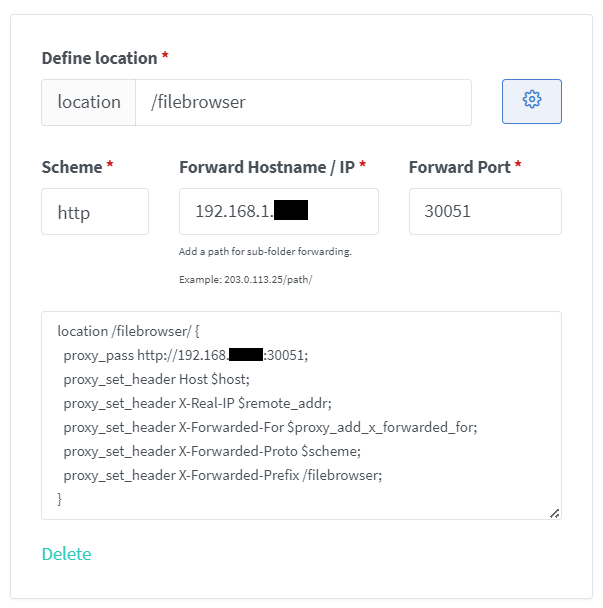Toggle advanced config with the gear icon
This screenshot has width=603, height=608.
coord(532,102)
